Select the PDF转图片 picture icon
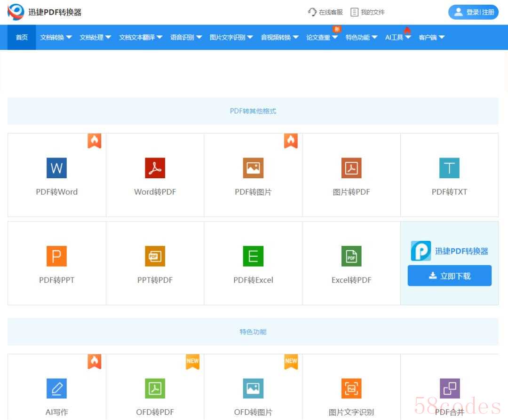Screen dimensions: 508x420 (x=253, y=168)
